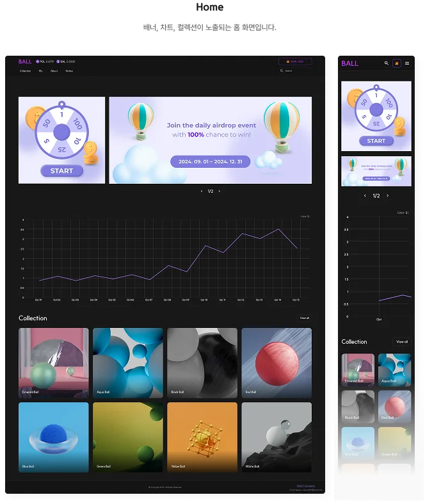Image resolution: width=425 pixels, height=504 pixels.
Task: Click the wallet connect button in desktop header
Action: [295, 61]
